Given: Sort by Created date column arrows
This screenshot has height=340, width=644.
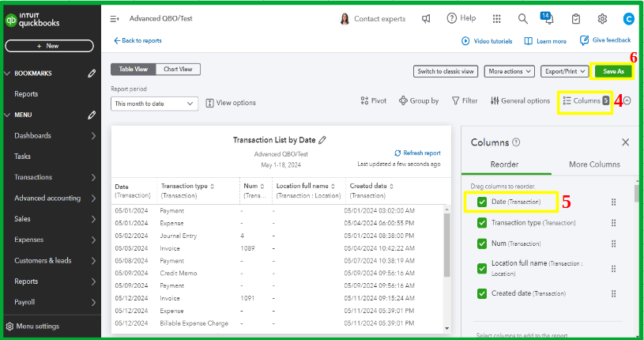Looking at the screenshot, I should 391,187.
